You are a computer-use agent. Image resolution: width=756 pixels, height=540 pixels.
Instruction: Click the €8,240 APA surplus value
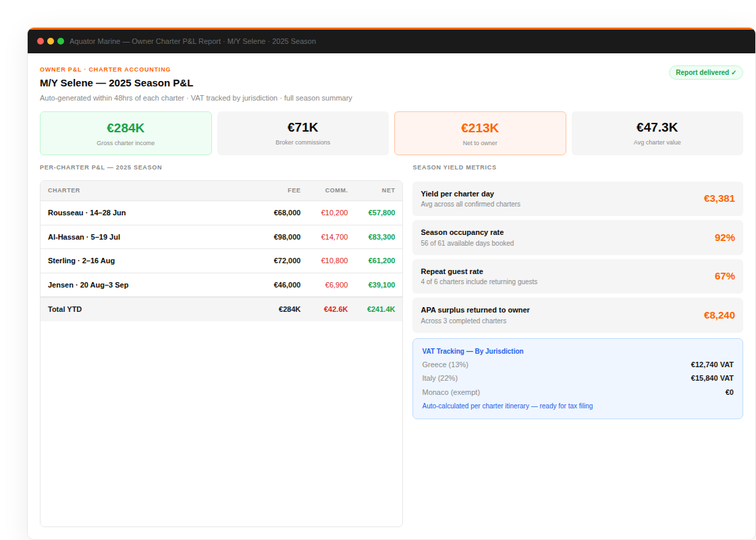tap(720, 315)
